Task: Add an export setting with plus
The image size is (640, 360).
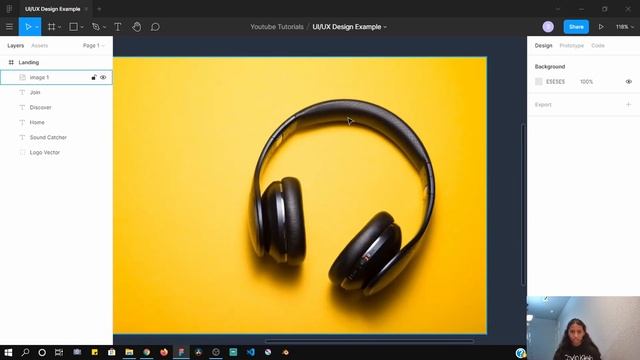Action: 629,104
